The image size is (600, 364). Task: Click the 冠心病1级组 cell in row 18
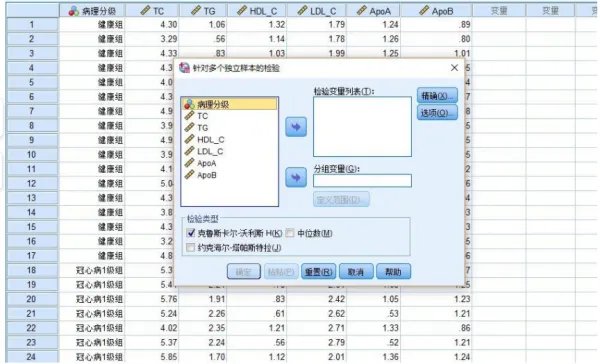click(92, 270)
